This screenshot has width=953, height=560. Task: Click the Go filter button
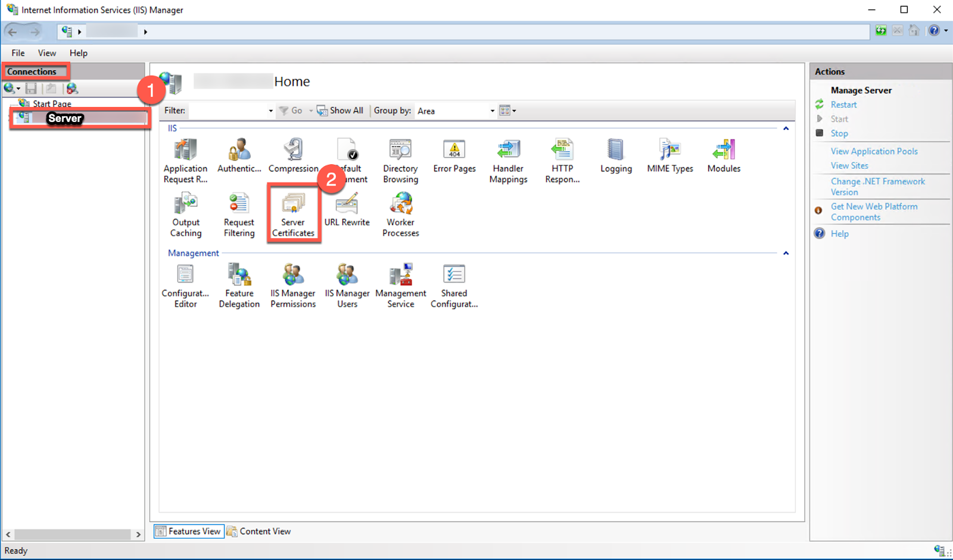pos(291,111)
